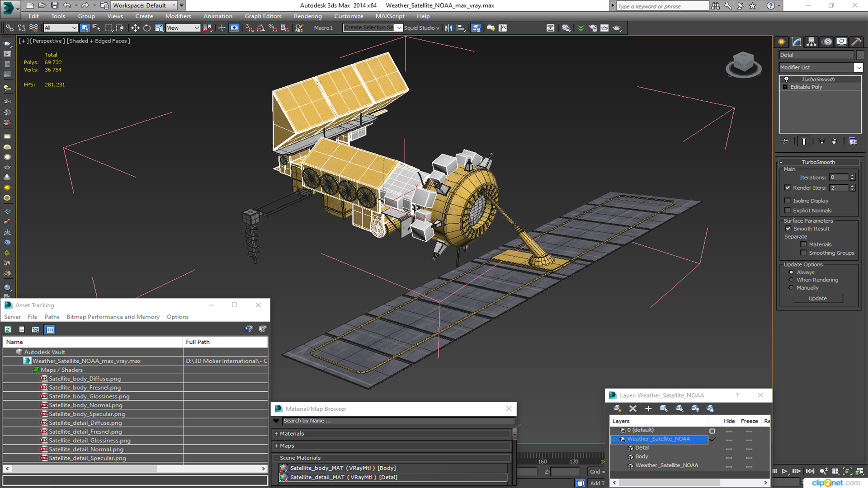The width and height of the screenshot is (868, 488).
Task: Expand the Maps group in browser
Action: (x=276, y=446)
